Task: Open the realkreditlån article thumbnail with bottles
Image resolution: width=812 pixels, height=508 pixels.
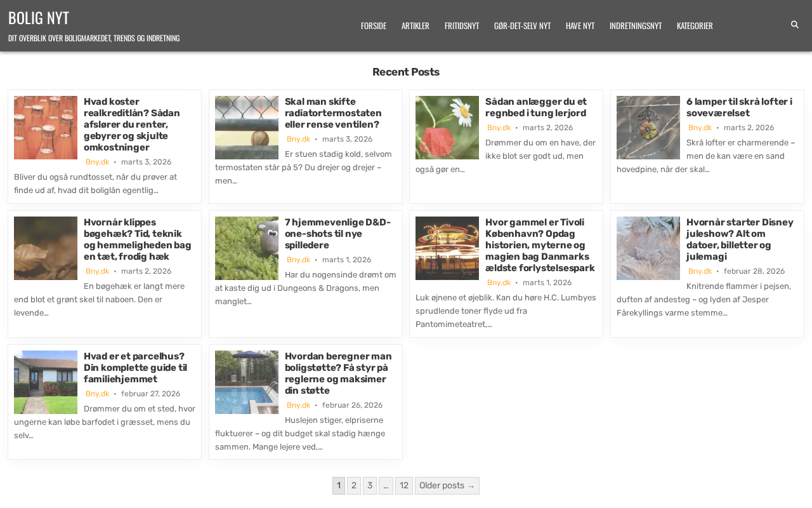Action: coord(46,128)
